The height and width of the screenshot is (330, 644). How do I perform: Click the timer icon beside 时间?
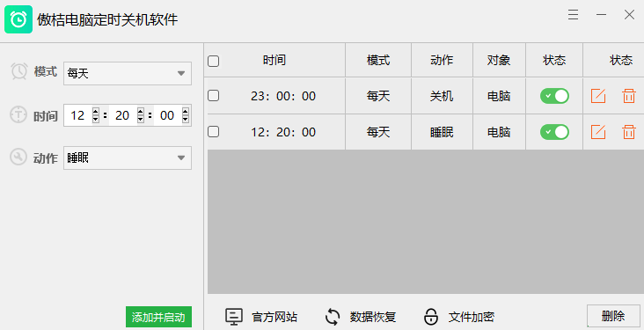(x=18, y=114)
